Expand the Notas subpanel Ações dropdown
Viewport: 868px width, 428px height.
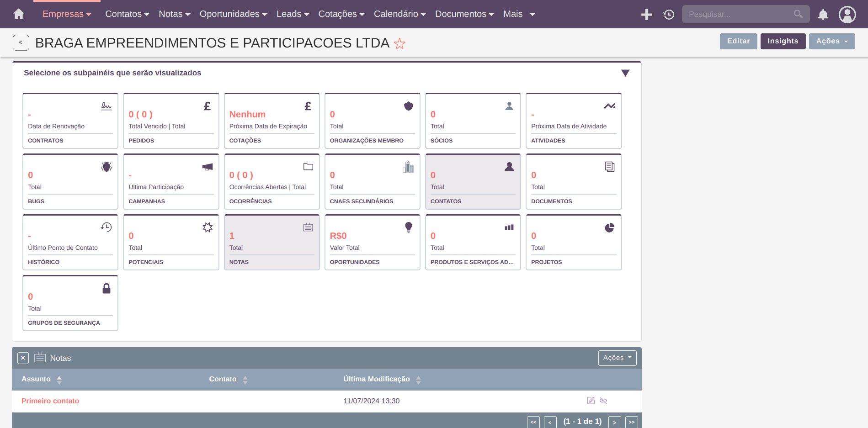(x=617, y=358)
